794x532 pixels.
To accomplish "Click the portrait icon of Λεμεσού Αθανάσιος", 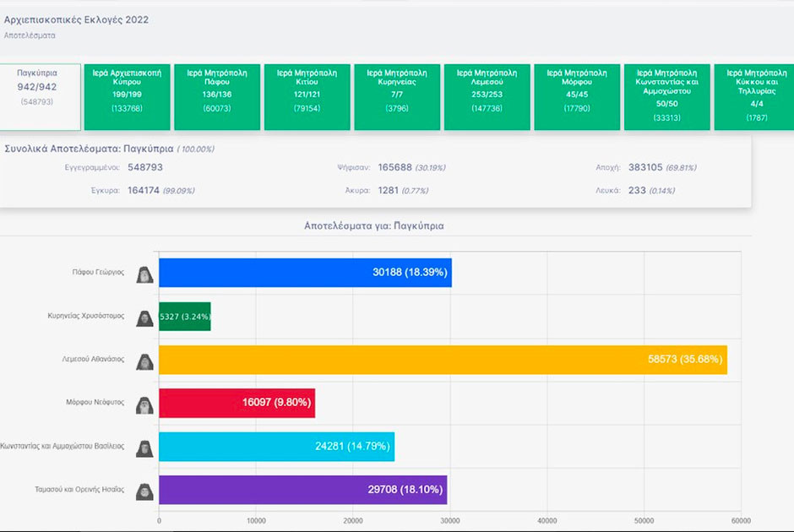I will pyautogui.click(x=144, y=361).
